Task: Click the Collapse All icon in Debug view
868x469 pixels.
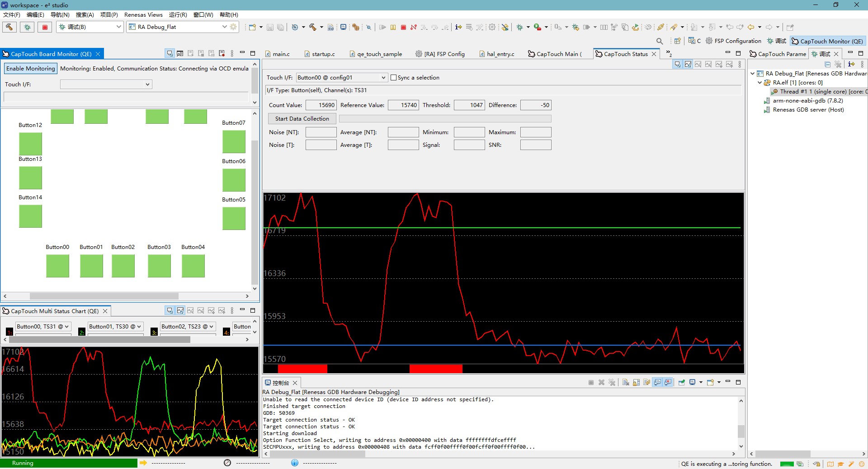Action: [828, 64]
